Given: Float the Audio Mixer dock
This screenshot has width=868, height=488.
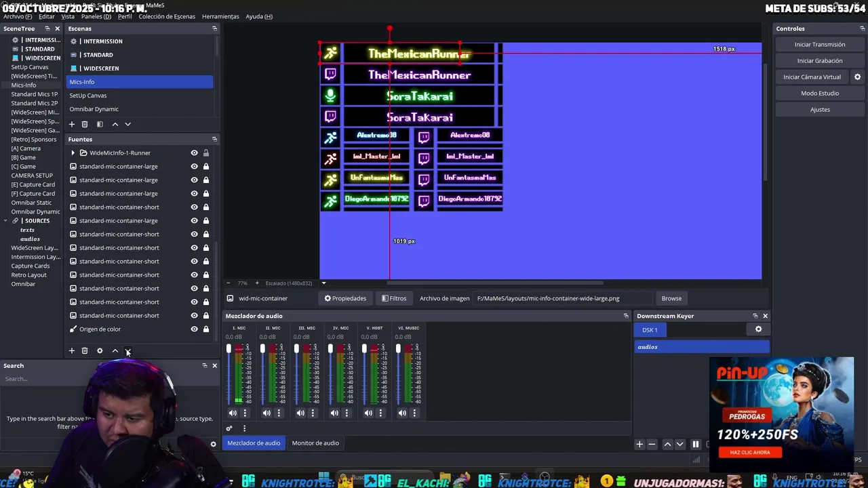Looking at the screenshot, I should (626, 316).
